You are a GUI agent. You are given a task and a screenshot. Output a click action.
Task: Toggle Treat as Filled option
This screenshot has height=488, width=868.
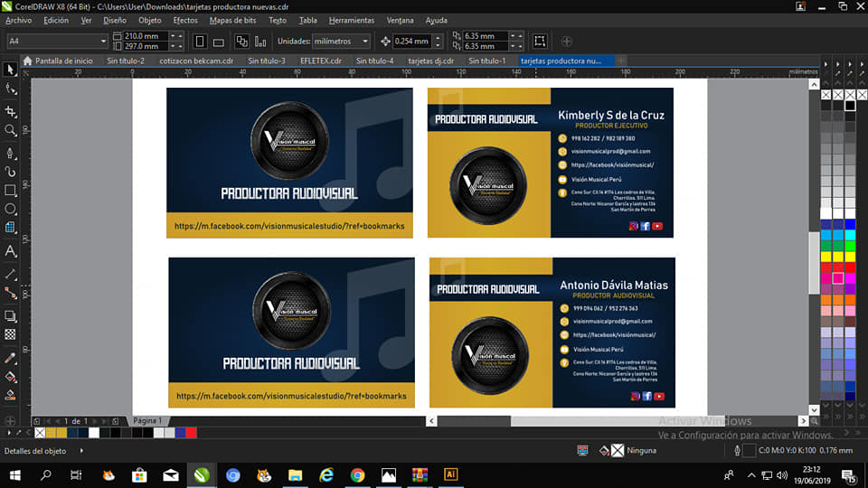540,41
